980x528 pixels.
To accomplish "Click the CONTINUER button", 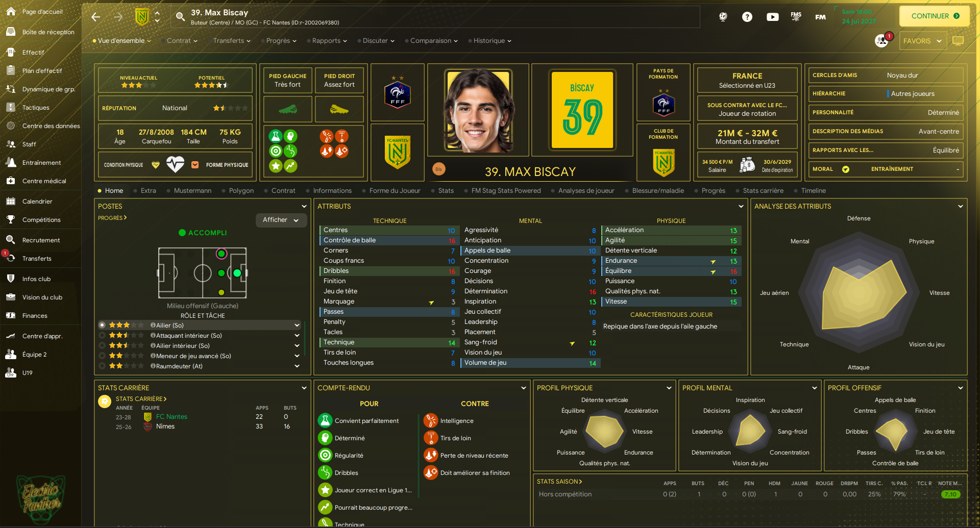I will (x=935, y=16).
